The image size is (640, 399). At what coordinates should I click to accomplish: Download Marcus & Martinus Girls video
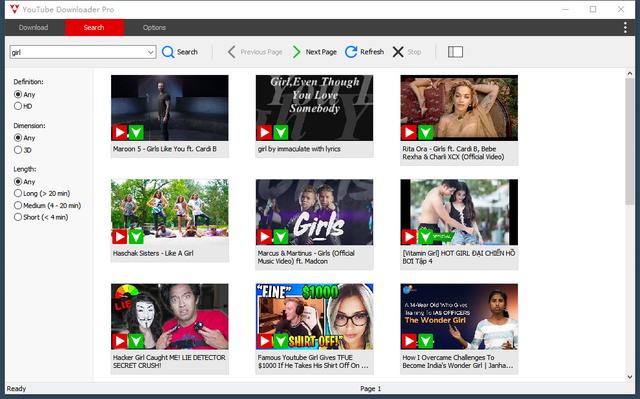(x=280, y=237)
